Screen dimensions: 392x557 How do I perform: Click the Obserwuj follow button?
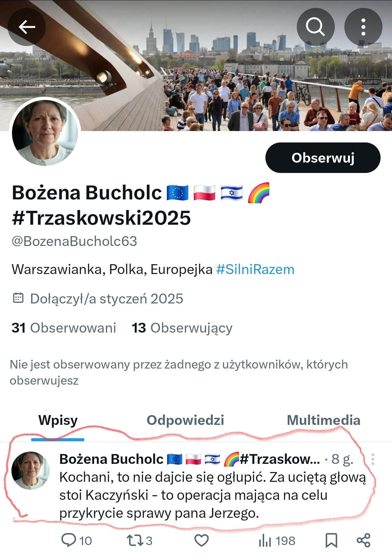tap(323, 158)
